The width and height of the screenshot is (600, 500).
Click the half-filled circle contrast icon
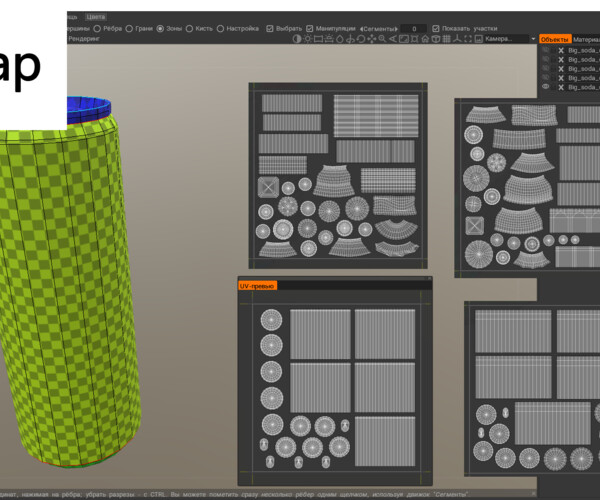(297, 39)
